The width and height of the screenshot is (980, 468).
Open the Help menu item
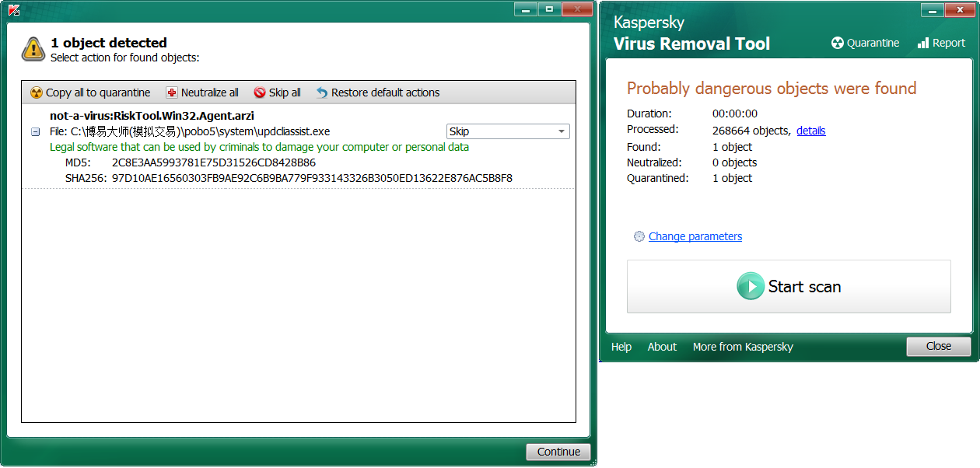[x=621, y=347]
